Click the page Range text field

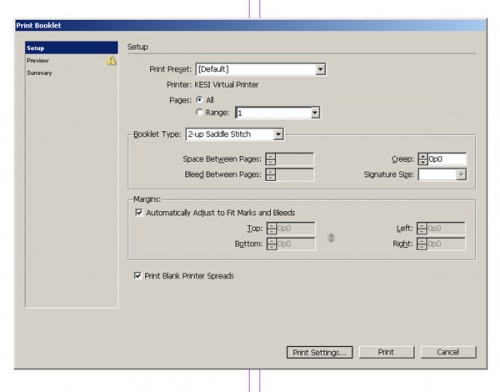click(273, 113)
